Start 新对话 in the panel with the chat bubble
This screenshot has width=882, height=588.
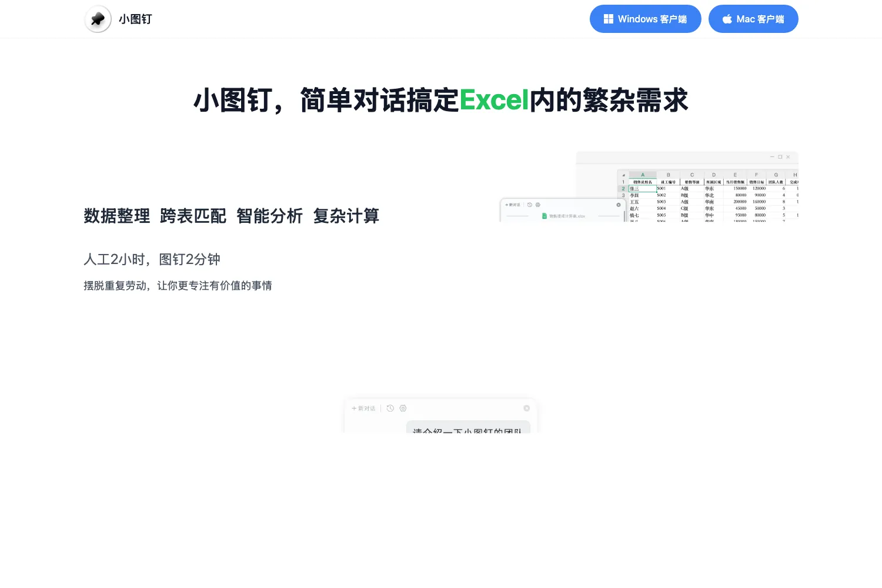pyautogui.click(x=363, y=408)
